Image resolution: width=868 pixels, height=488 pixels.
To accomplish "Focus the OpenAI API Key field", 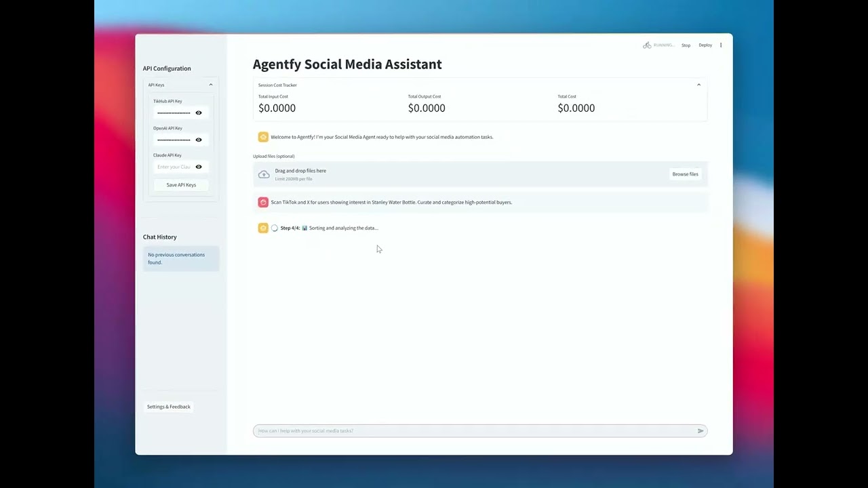I will tap(174, 140).
